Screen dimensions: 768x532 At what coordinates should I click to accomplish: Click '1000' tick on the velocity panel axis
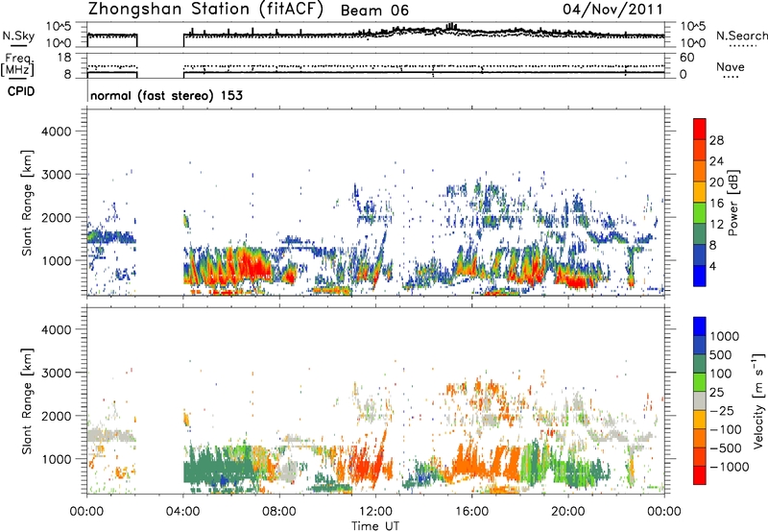56,459
